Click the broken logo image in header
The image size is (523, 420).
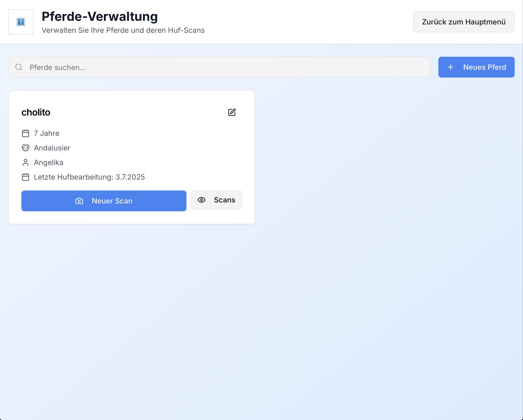click(x=21, y=22)
